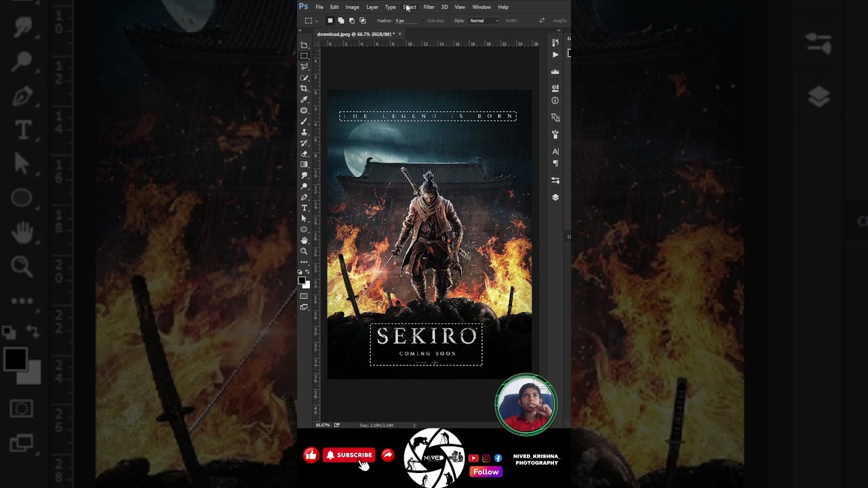This screenshot has width=868, height=488.
Task: Click the export icon in the status bar
Action: (336, 425)
